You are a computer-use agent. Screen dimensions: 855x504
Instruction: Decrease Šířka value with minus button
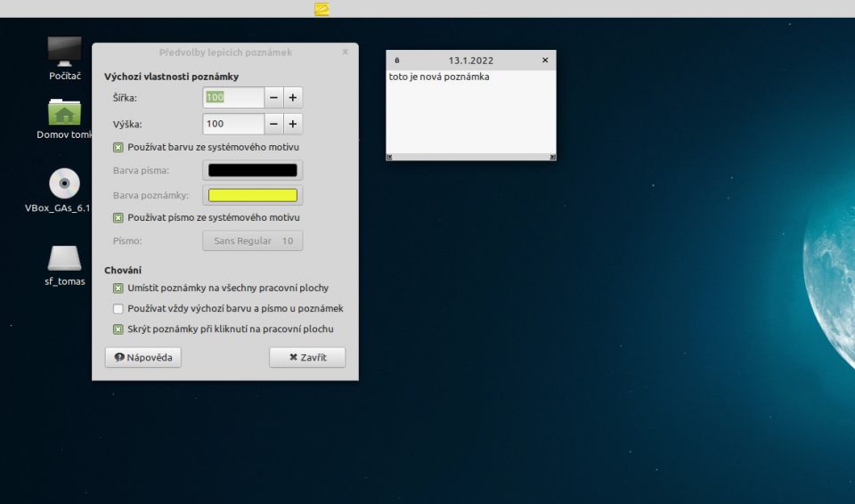(x=273, y=98)
